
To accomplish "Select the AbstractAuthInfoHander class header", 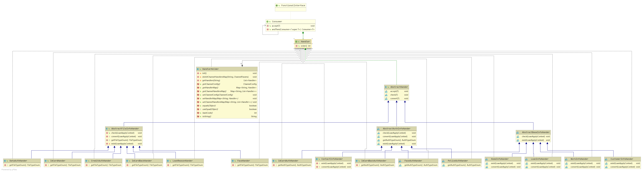I will (x=396, y=129).
